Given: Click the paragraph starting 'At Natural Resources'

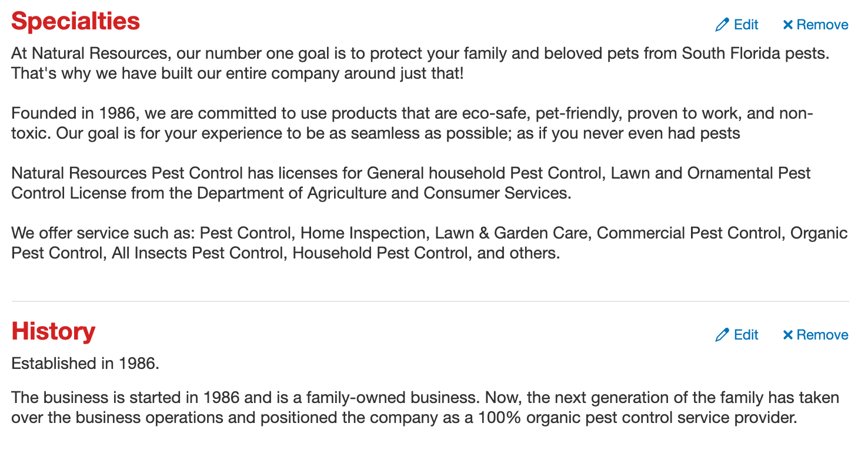Looking at the screenshot, I should click(x=420, y=63).
